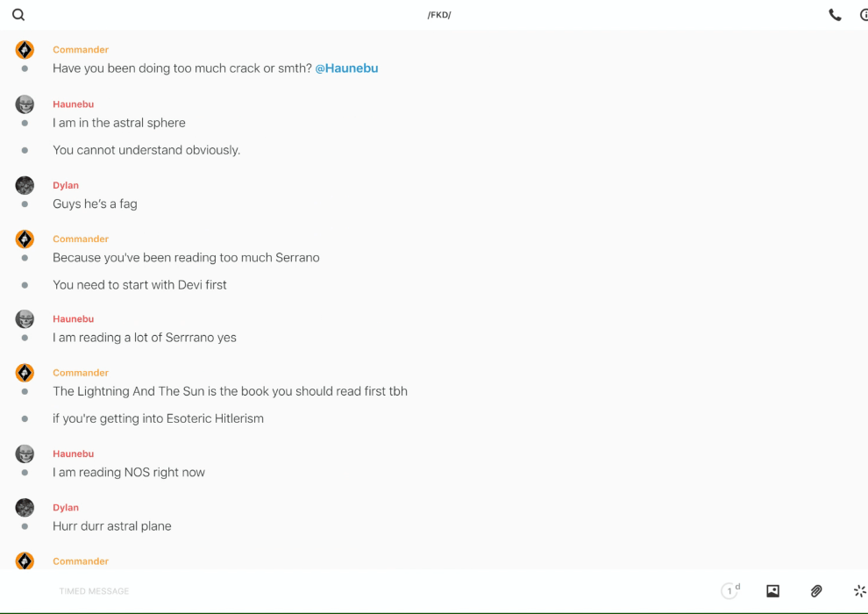
Task: Click the send picture icon
Action: click(x=772, y=591)
